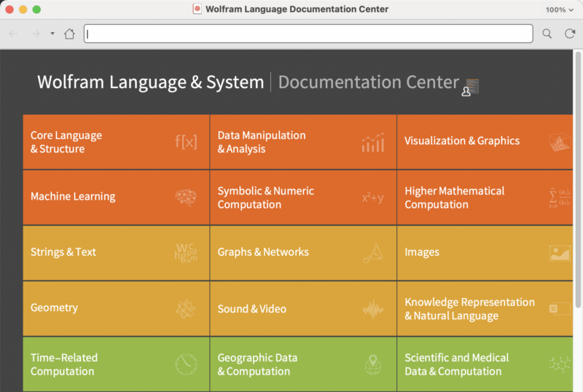Focus the documentation search field

click(x=308, y=34)
